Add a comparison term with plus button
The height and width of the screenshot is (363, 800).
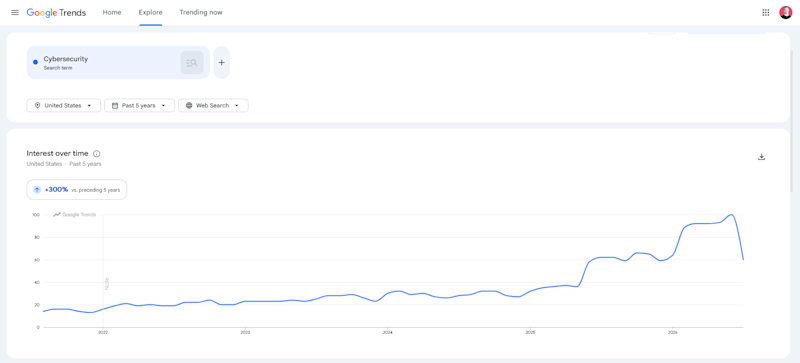point(221,63)
